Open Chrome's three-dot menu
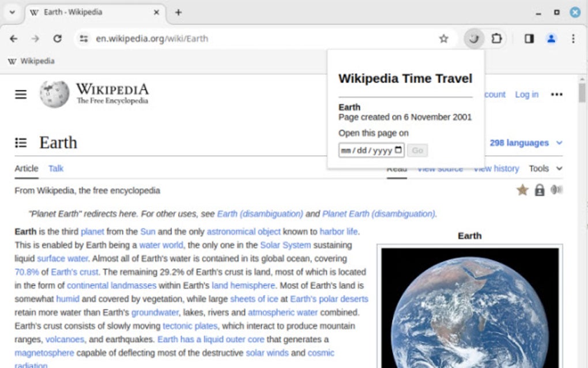The image size is (588, 368). click(573, 39)
